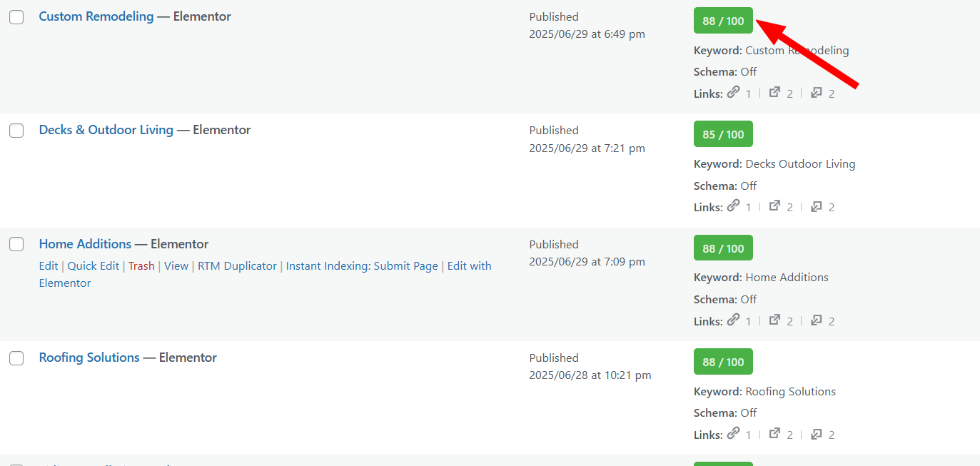Image resolution: width=980 pixels, height=466 pixels.
Task: Click RTM Duplicator under Home Additions
Action: [237, 266]
